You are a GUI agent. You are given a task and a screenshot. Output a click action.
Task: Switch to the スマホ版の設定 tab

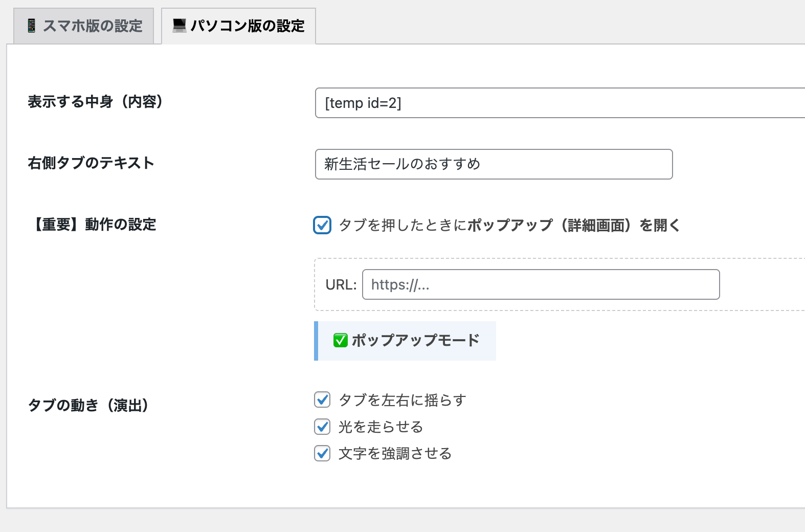pyautogui.click(x=84, y=26)
